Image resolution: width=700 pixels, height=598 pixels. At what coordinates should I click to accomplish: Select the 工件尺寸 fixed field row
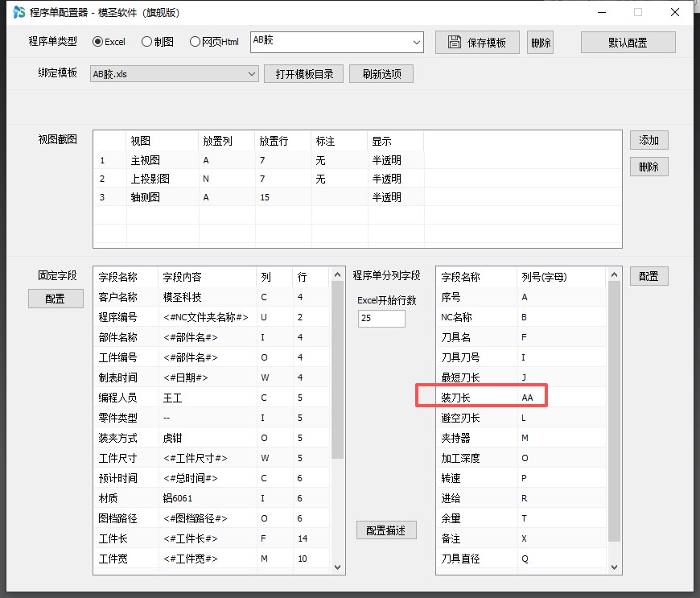[x=212, y=458]
